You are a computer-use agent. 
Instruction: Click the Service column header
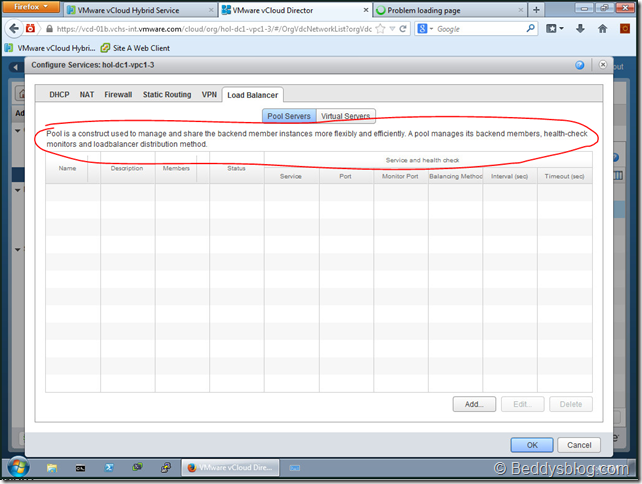[291, 176]
